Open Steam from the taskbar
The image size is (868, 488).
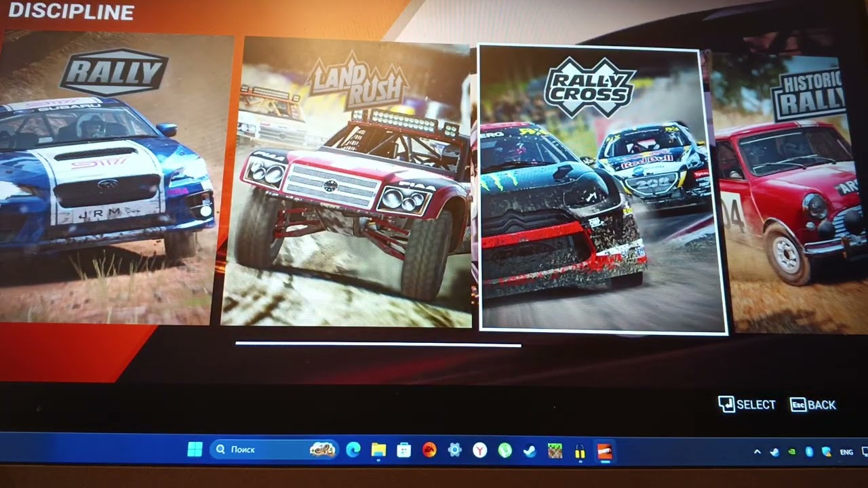(x=530, y=450)
